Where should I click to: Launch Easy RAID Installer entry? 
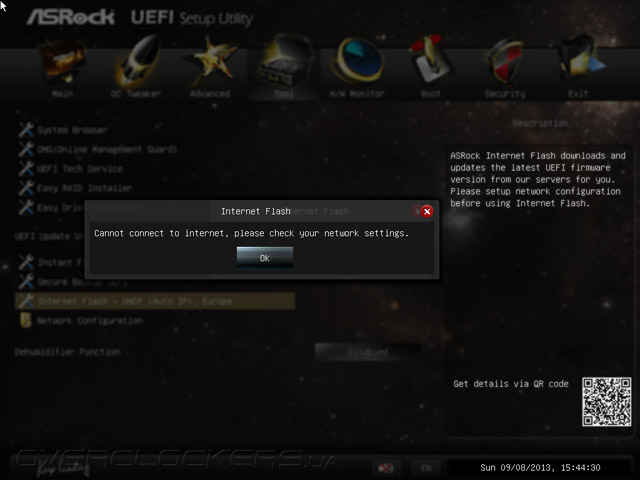[x=76, y=188]
